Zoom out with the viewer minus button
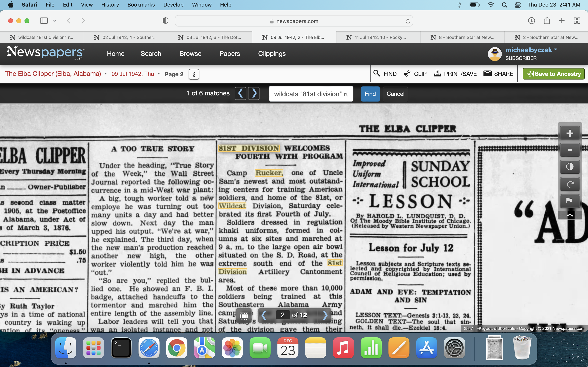 pos(570,150)
